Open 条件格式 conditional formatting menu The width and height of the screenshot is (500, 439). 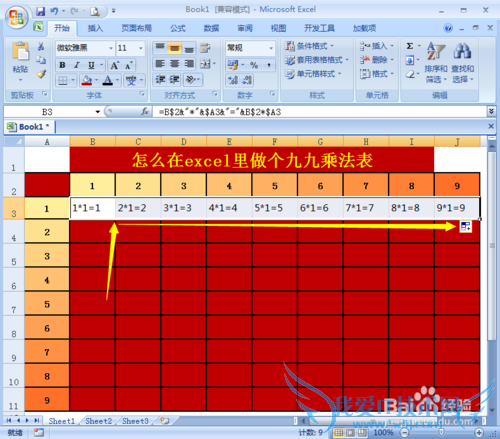[309, 46]
